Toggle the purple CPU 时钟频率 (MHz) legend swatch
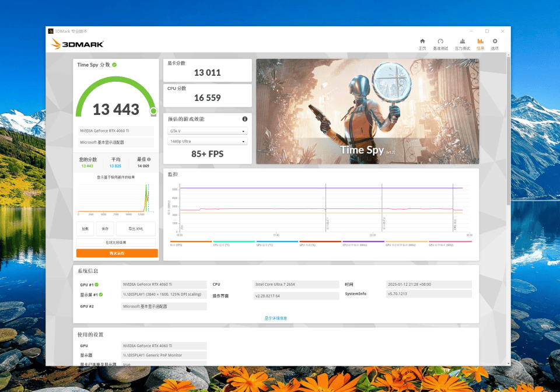Screen dimensions: 560x392 point(363,242)
